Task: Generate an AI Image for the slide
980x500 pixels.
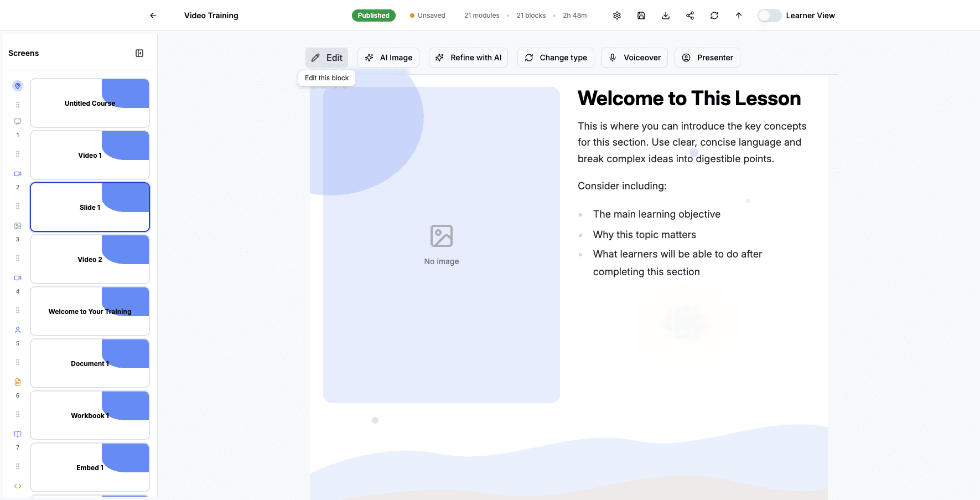Action: click(388, 57)
